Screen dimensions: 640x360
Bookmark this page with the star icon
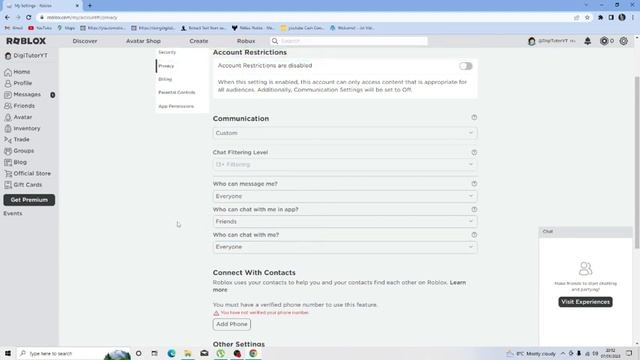[587, 18]
